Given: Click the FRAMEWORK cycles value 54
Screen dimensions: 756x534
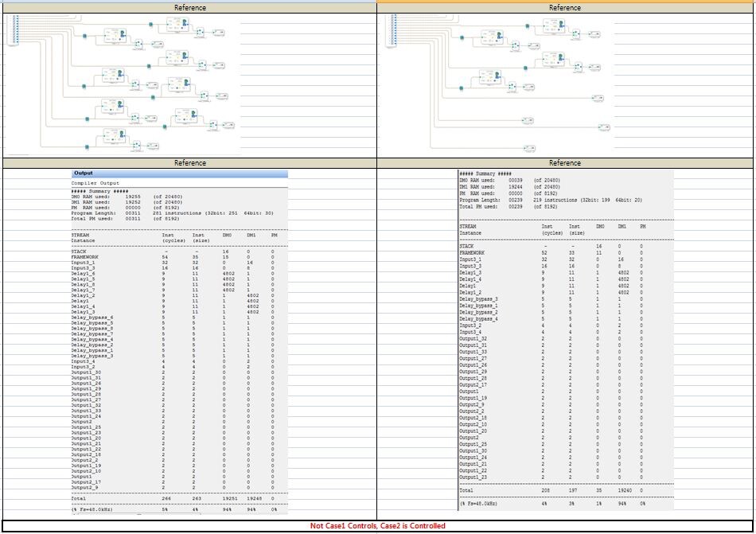Looking at the screenshot, I should pyautogui.click(x=165, y=257).
